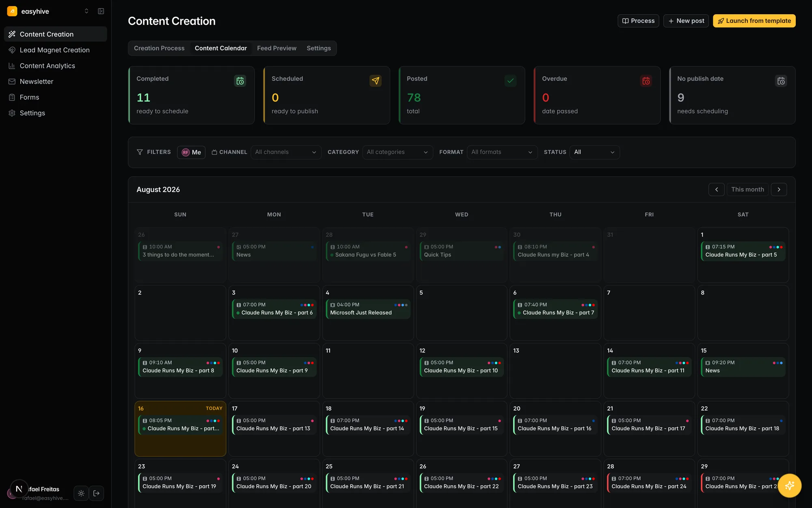Open the News post on August 15
The width and height of the screenshot is (812, 508).
pos(743,367)
